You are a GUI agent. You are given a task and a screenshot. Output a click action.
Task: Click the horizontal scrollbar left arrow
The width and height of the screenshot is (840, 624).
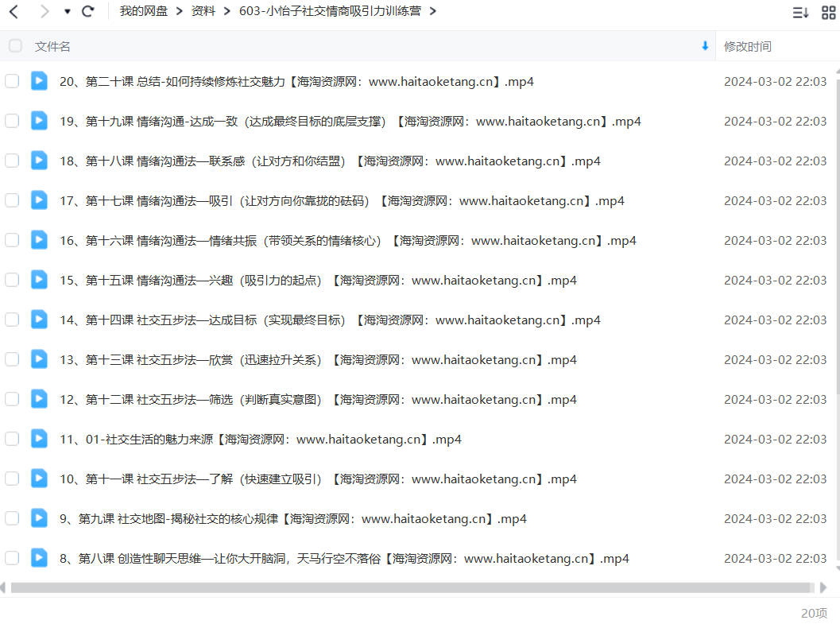click(x=3, y=587)
